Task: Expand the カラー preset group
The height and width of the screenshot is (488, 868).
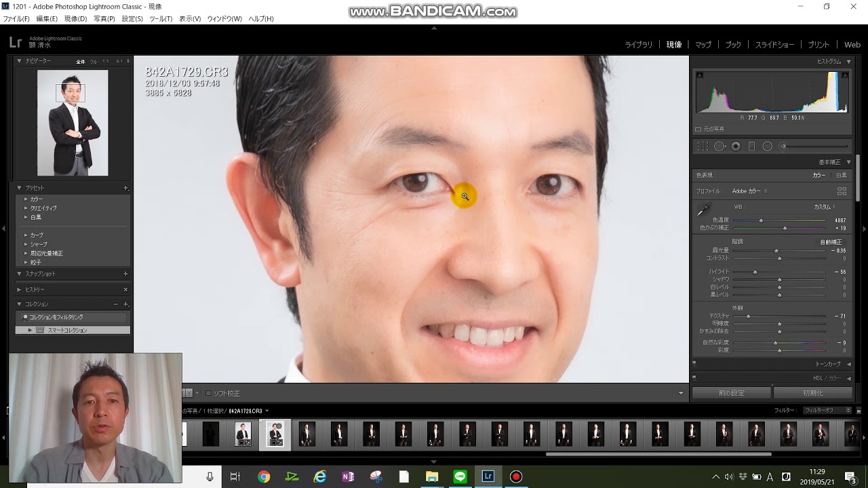Action: (x=26, y=199)
